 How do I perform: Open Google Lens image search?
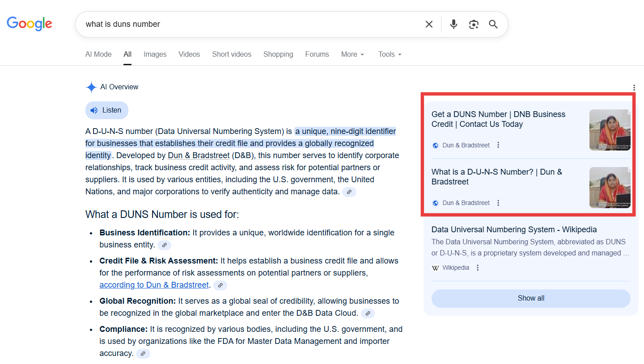pos(474,24)
